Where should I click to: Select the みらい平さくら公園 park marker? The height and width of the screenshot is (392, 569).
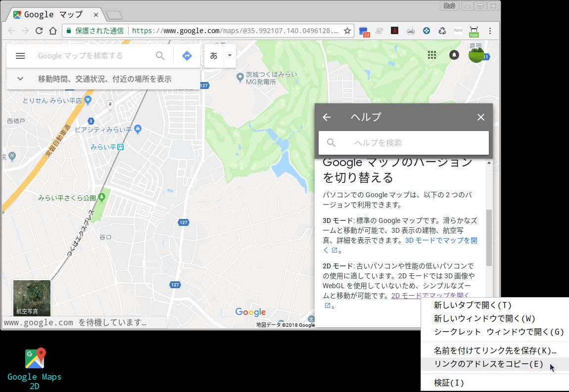pos(101,197)
